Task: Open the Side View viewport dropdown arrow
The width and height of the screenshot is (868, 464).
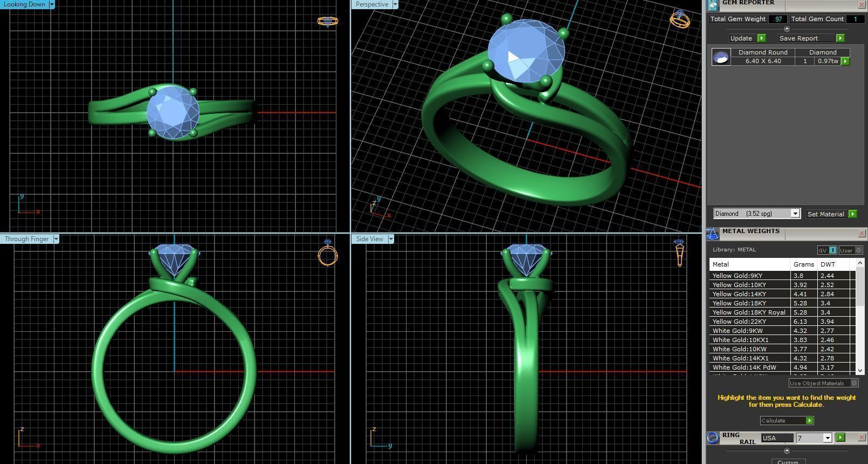Action: [x=391, y=239]
